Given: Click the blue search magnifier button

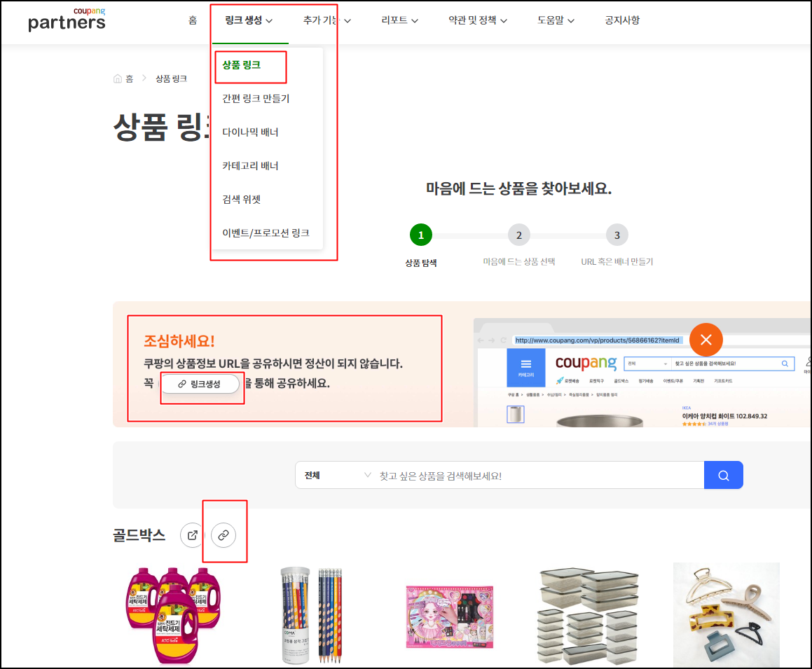Looking at the screenshot, I should pyautogui.click(x=724, y=476).
